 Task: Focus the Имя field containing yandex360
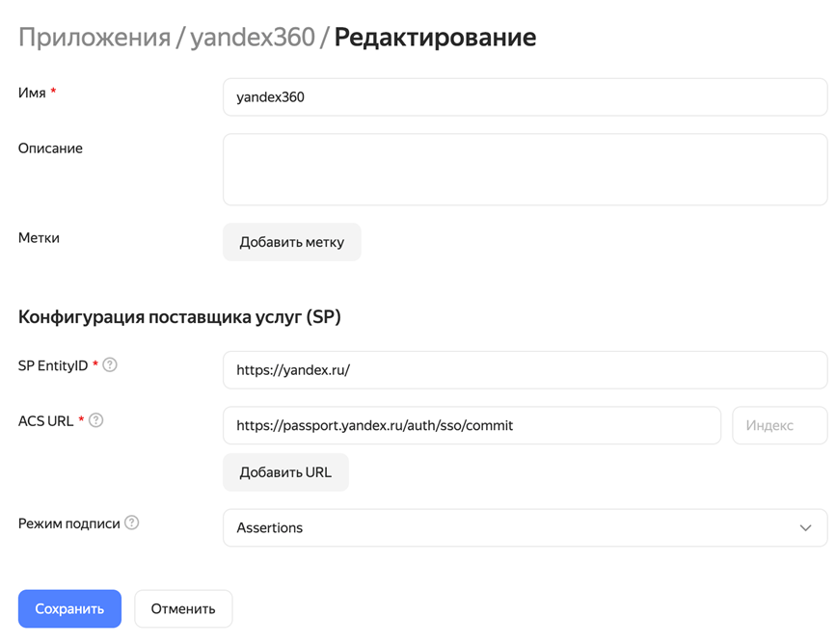(x=525, y=97)
